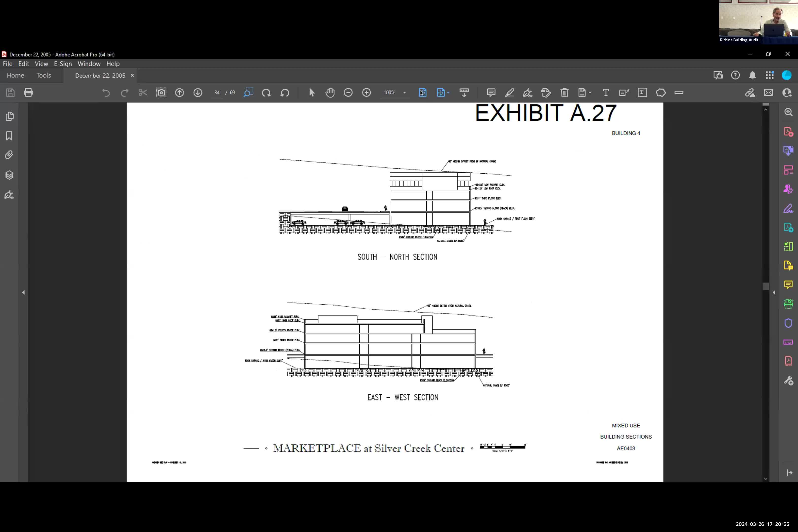Toggle the Layers panel

pyautogui.click(x=9, y=175)
